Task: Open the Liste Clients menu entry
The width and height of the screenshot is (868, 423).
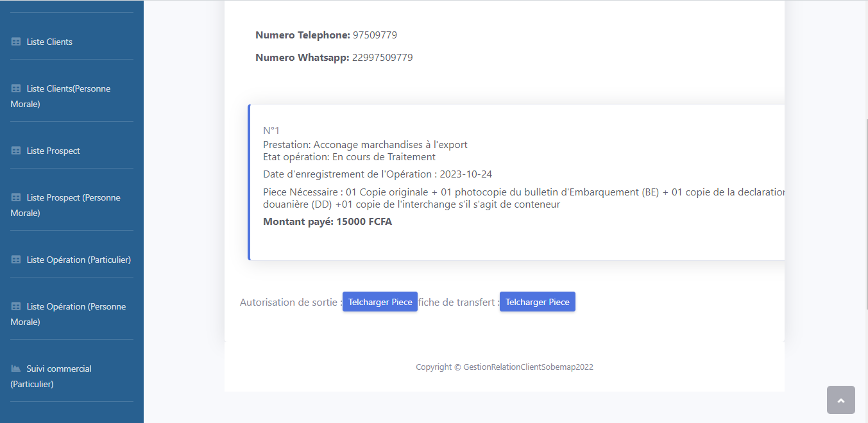Action: (x=49, y=42)
